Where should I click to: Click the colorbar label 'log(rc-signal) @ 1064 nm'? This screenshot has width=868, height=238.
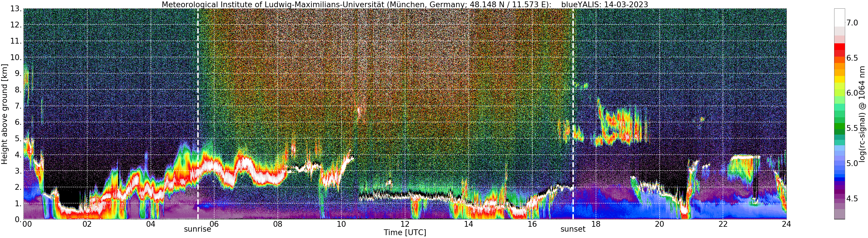(x=862, y=114)
